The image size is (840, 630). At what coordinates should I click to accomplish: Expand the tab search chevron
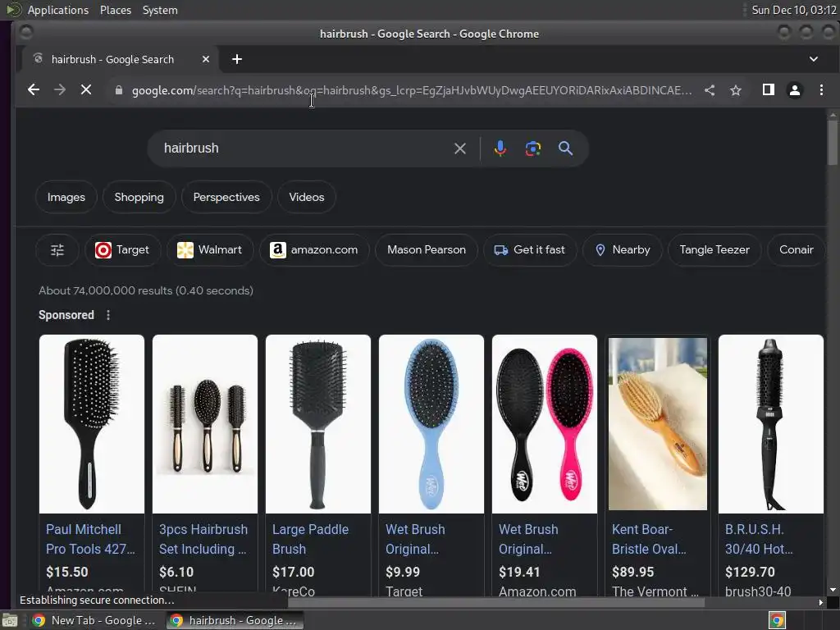[x=813, y=59]
